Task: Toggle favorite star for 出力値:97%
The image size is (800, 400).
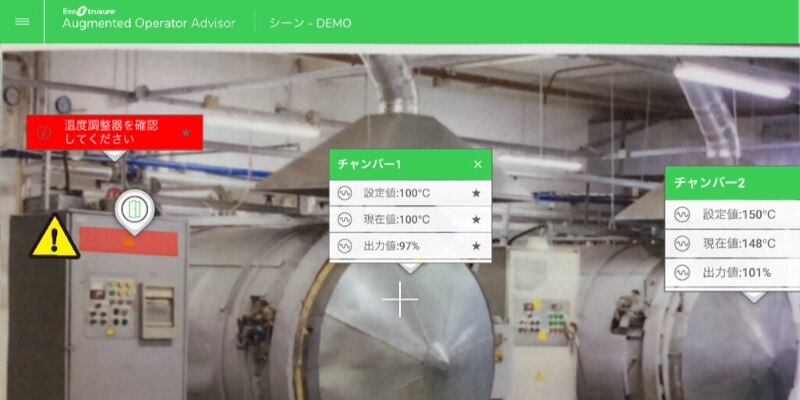Action: click(x=476, y=246)
